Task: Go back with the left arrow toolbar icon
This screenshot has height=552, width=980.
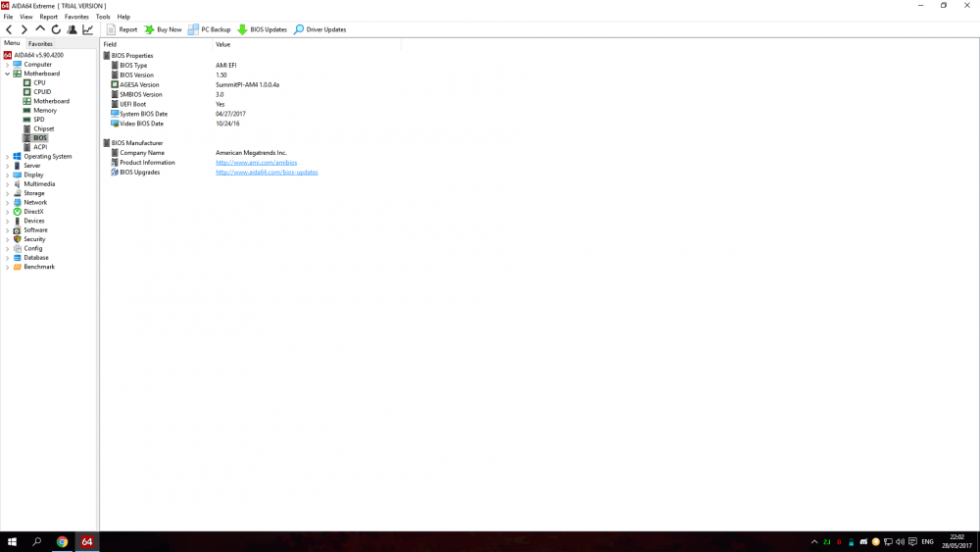Action: 9,29
